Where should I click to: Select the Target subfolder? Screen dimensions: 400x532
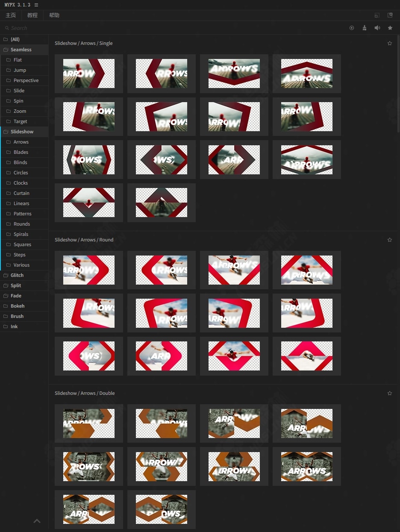(x=24, y=121)
